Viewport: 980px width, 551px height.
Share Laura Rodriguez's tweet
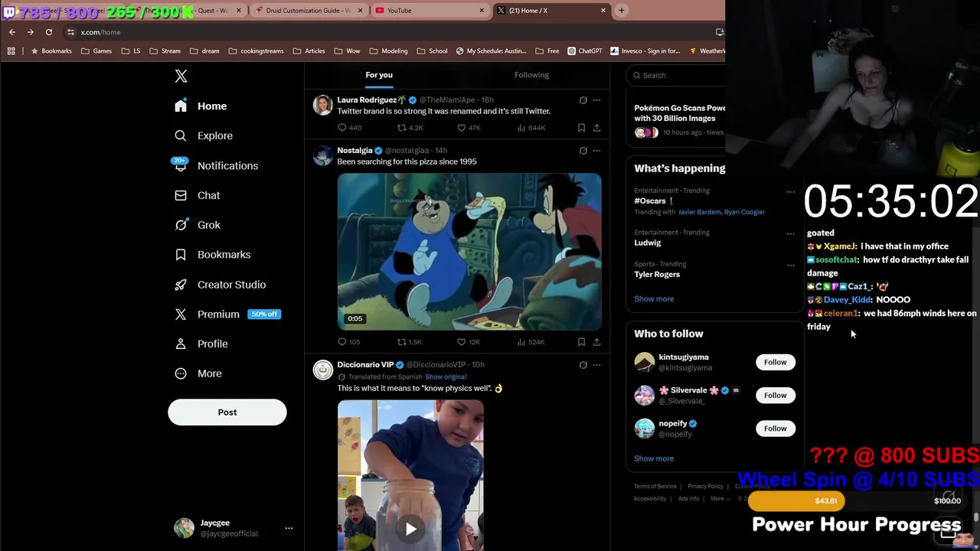point(596,128)
